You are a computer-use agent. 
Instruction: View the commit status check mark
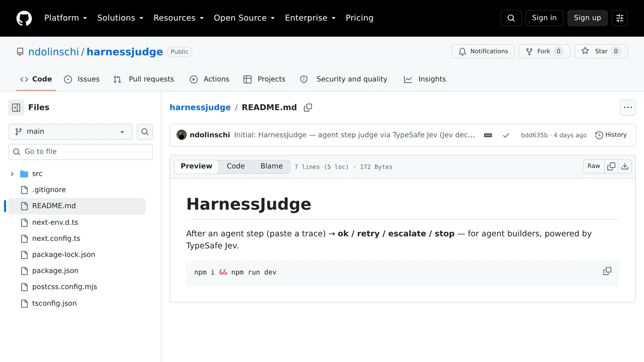(506, 135)
